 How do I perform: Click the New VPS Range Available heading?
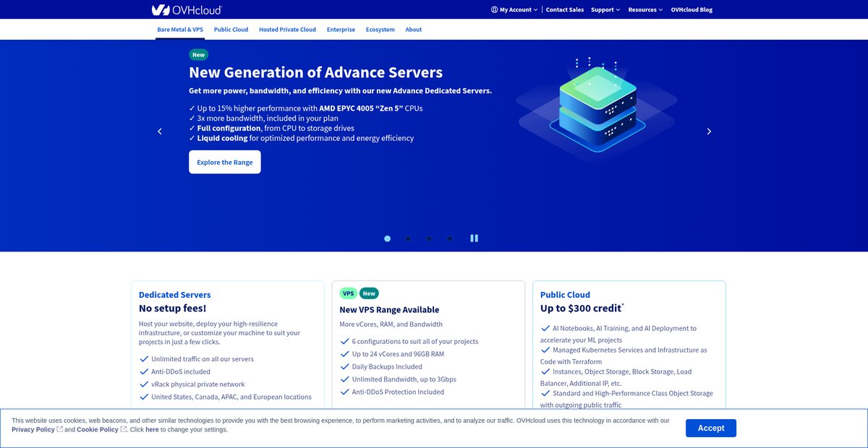tap(389, 309)
